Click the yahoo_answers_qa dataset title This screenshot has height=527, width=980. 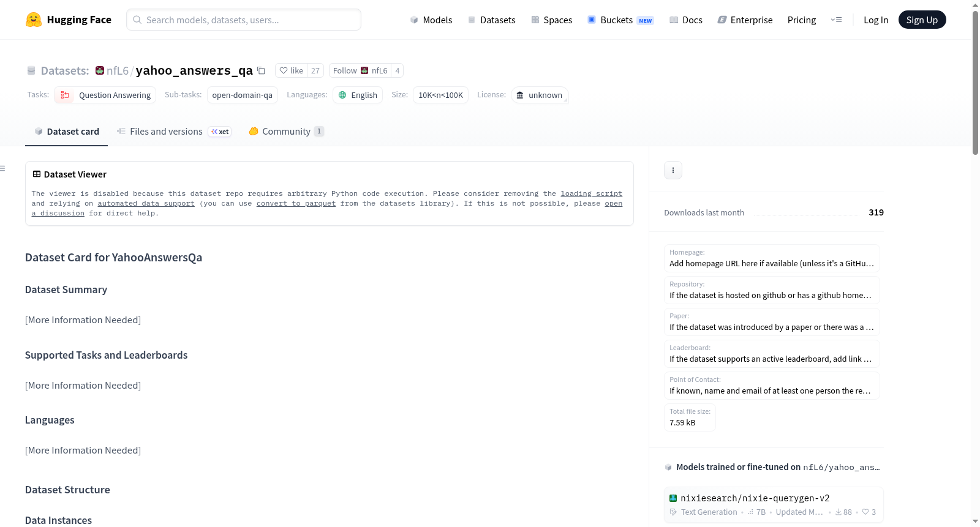194,70
